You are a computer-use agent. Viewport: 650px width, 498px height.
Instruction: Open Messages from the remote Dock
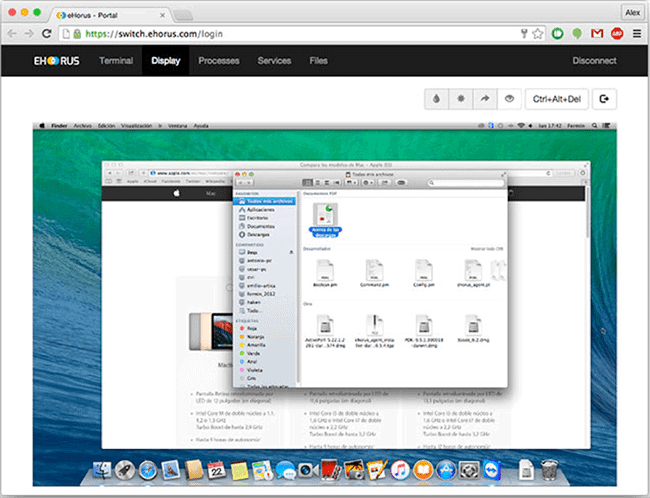(285, 471)
